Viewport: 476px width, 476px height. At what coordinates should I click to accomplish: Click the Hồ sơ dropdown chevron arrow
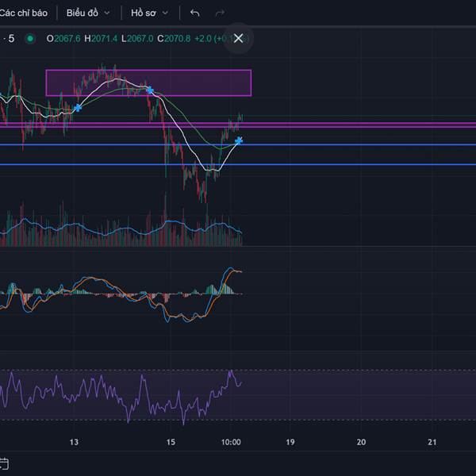click(165, 13)
